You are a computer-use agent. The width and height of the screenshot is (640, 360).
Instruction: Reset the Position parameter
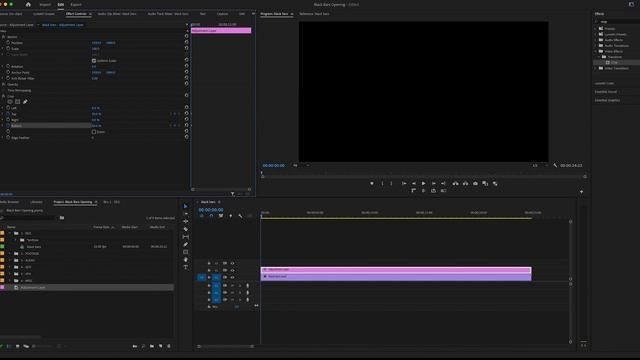pos(187,42)
